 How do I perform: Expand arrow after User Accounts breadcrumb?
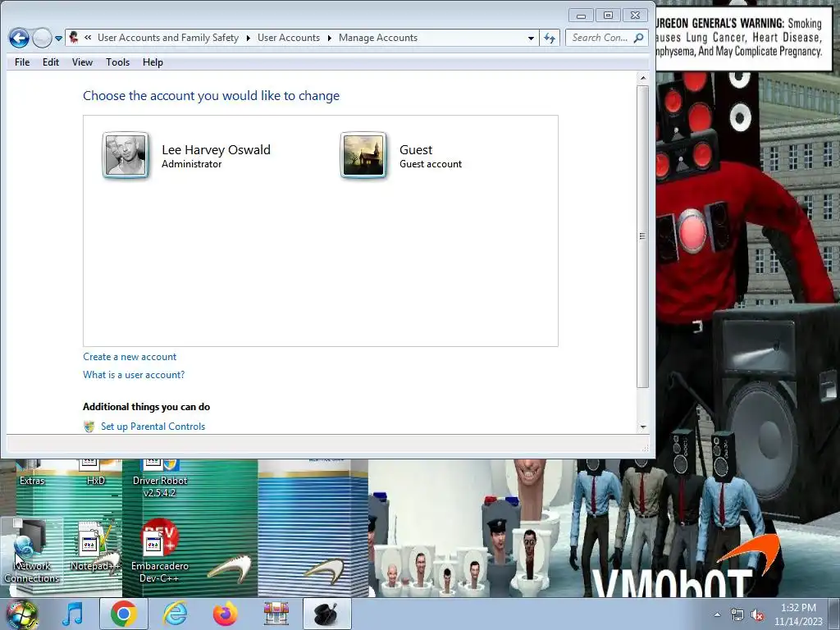click(329, 38)
